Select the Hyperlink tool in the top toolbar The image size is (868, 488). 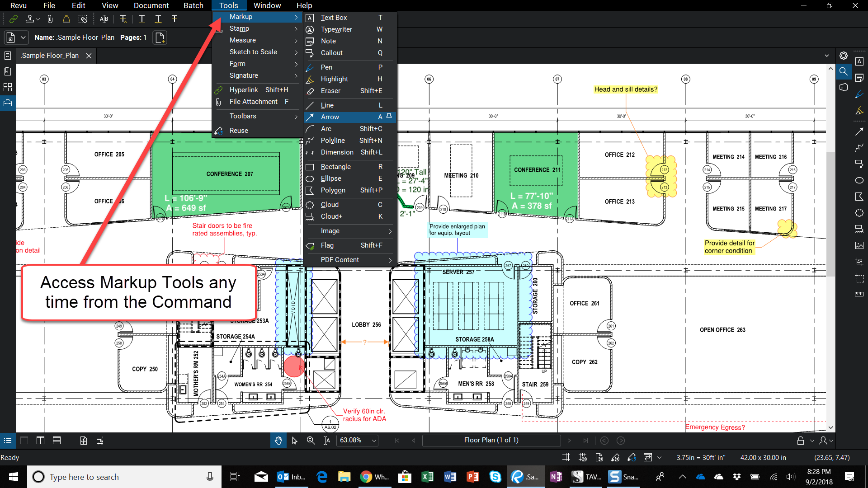click(13, 19)
